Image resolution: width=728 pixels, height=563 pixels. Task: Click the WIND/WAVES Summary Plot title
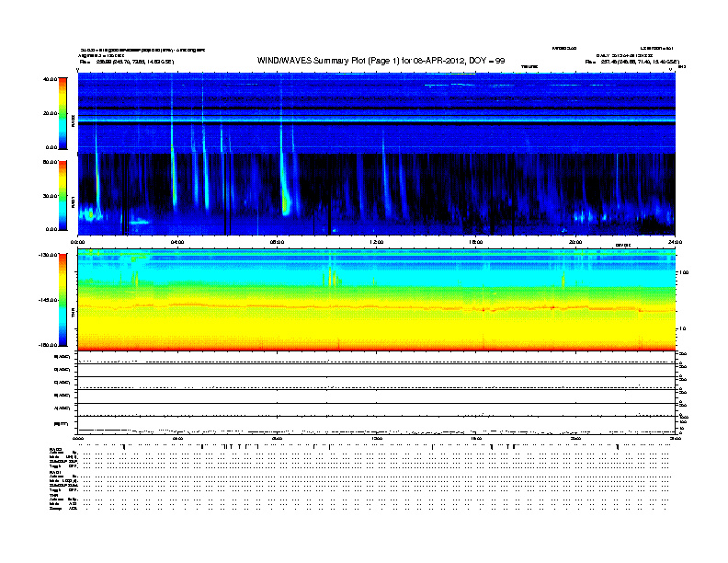click(x=381, y=60)
